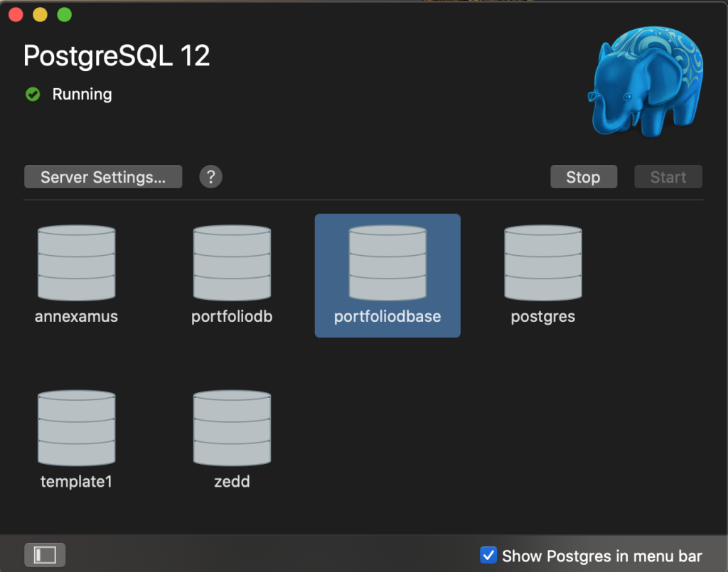Select the annexamus database icon
The height and width of the screenshot is (572, 728).
(77, 263)
